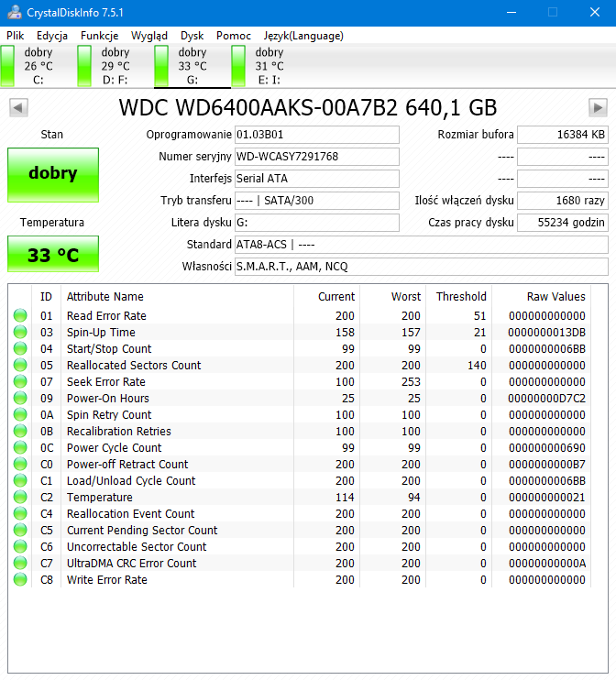Viewport: 616px width, 680px height.
Task: Click status icon for Current Pending Sector Count
Action: 20,530
